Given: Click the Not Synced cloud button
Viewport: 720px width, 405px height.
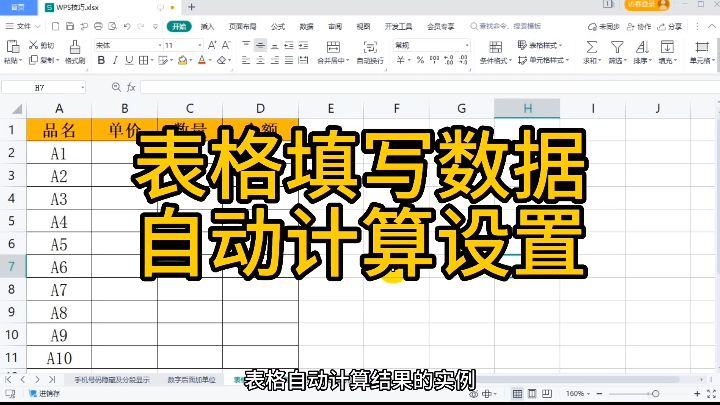Looking at the screenshot, I should (604, 26).
